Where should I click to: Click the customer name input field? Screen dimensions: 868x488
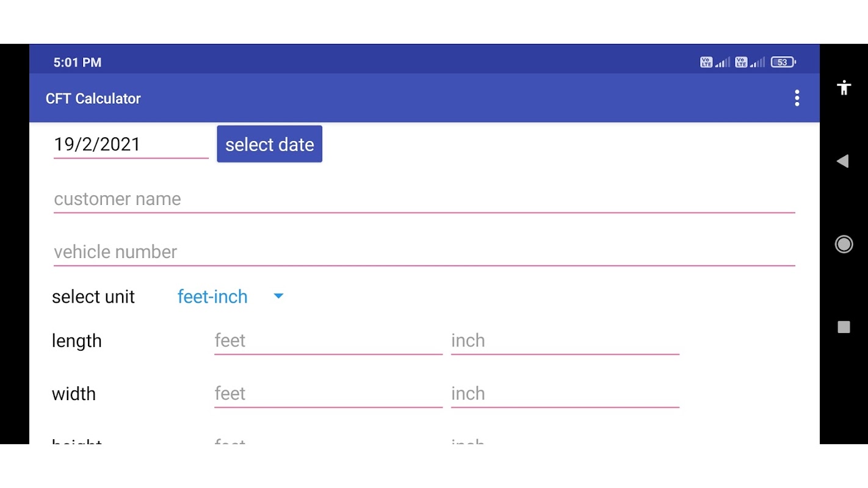click(424, 199)
